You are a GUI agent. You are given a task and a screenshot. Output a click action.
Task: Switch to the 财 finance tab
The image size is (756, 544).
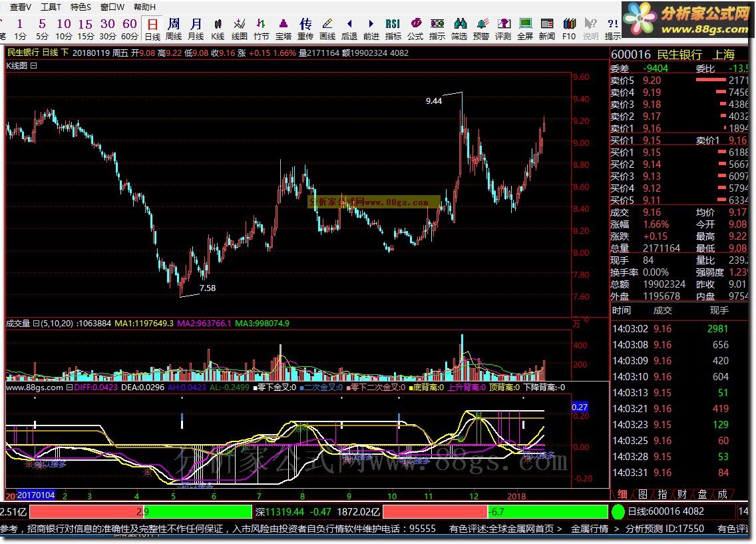[682, 494]
